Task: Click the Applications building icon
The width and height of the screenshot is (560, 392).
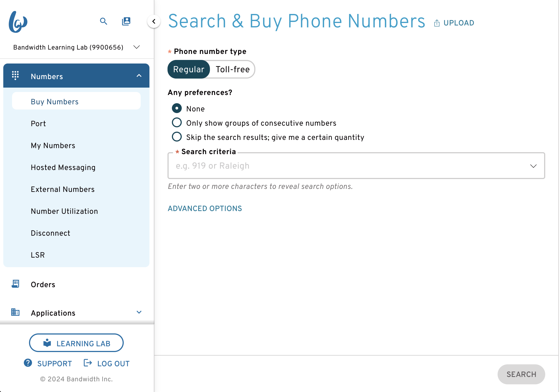Action: 15,312
